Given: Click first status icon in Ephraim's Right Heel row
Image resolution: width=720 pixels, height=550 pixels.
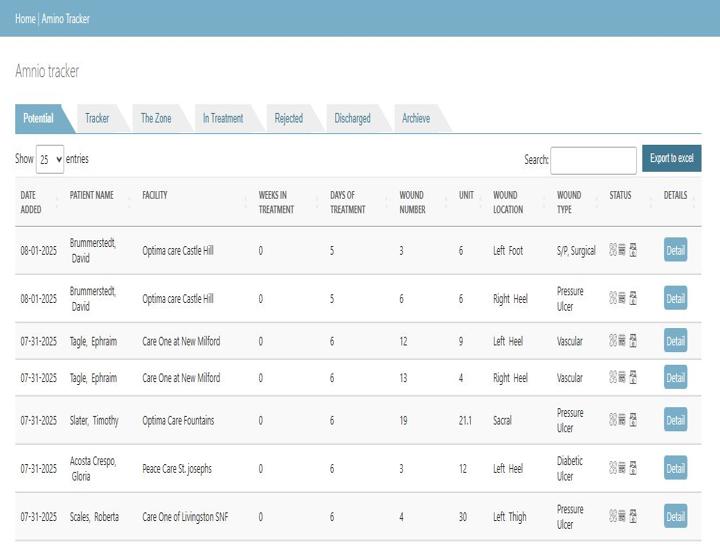Looking at the screenshot, I should point(613,378).
